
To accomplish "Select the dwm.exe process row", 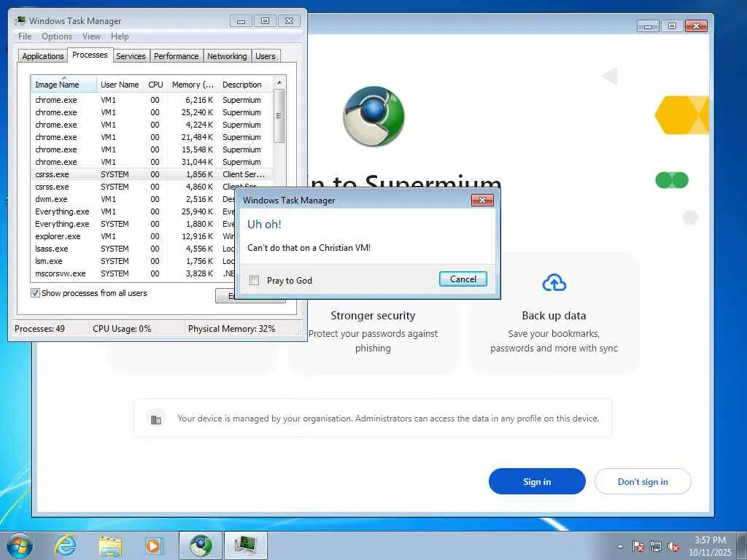I will pos(133,199).
